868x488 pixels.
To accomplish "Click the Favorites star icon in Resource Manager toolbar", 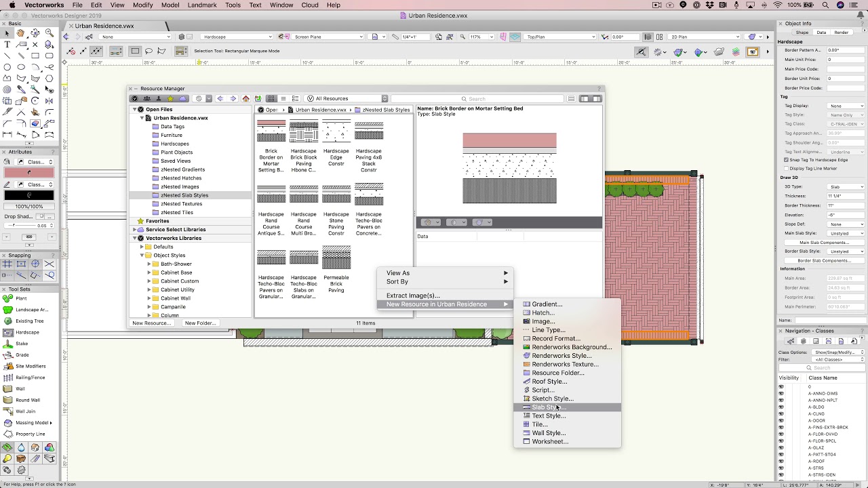I will 171,98.
